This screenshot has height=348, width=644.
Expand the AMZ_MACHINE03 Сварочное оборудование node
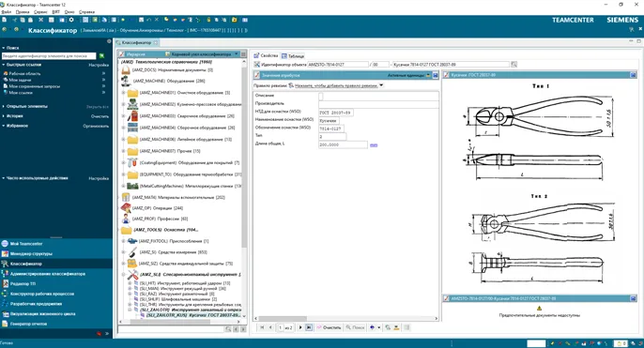coord(123,116)
